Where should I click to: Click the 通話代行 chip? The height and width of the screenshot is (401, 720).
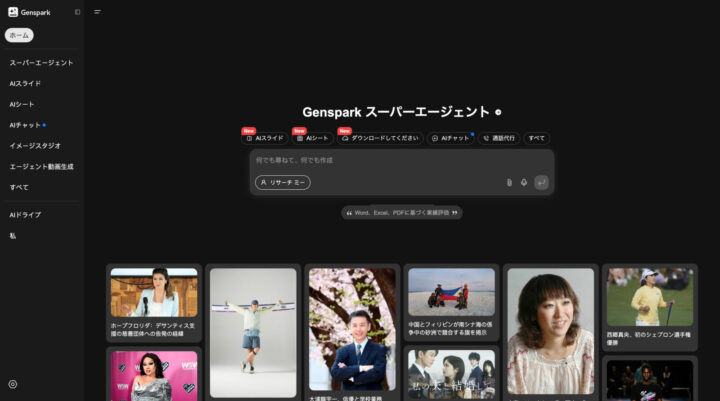(499, 138)
